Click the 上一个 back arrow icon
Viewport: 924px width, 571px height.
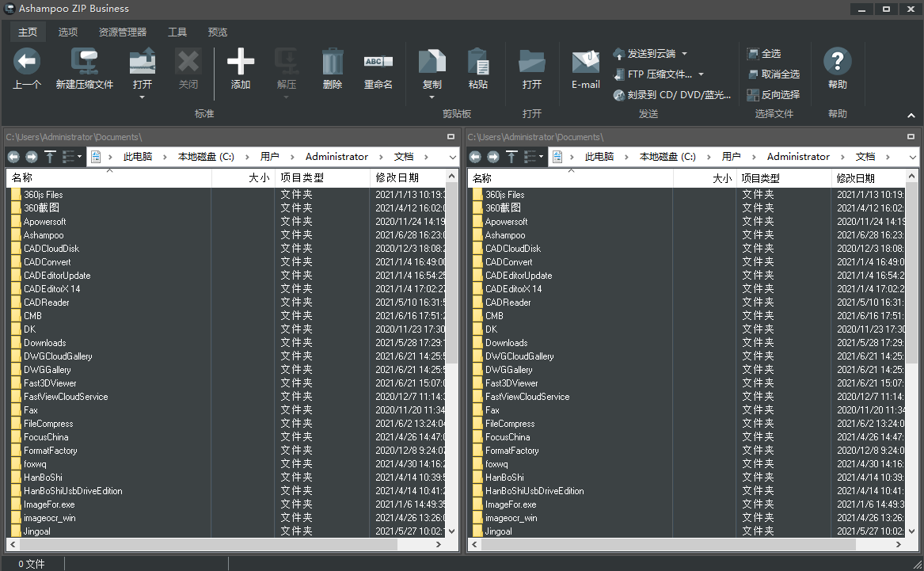pyautogui.click(x=26, y=61)
